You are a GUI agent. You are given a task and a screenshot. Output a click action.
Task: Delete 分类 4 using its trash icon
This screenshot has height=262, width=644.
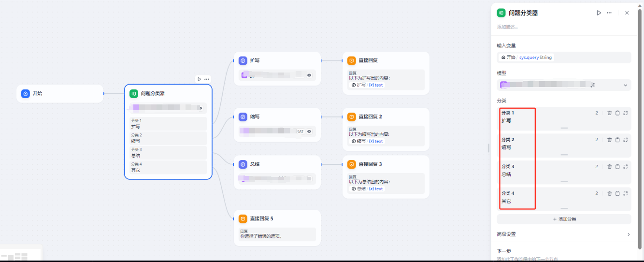pyautogui.click(x=609, y=193)
